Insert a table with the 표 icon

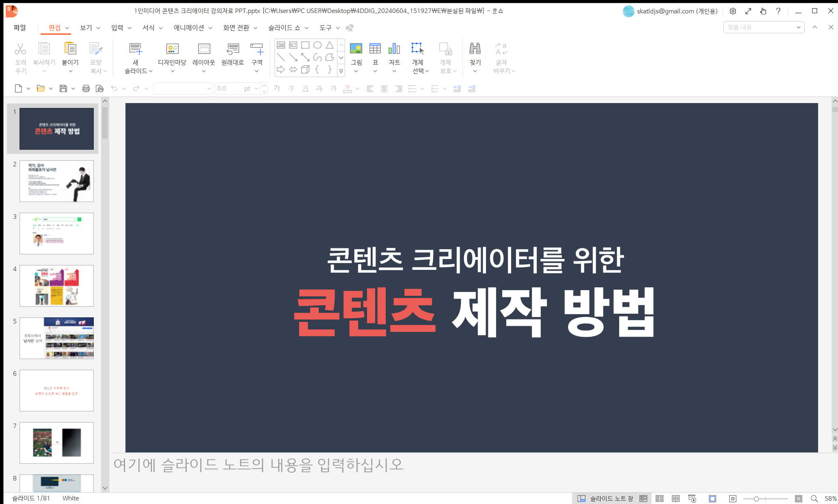375,49
